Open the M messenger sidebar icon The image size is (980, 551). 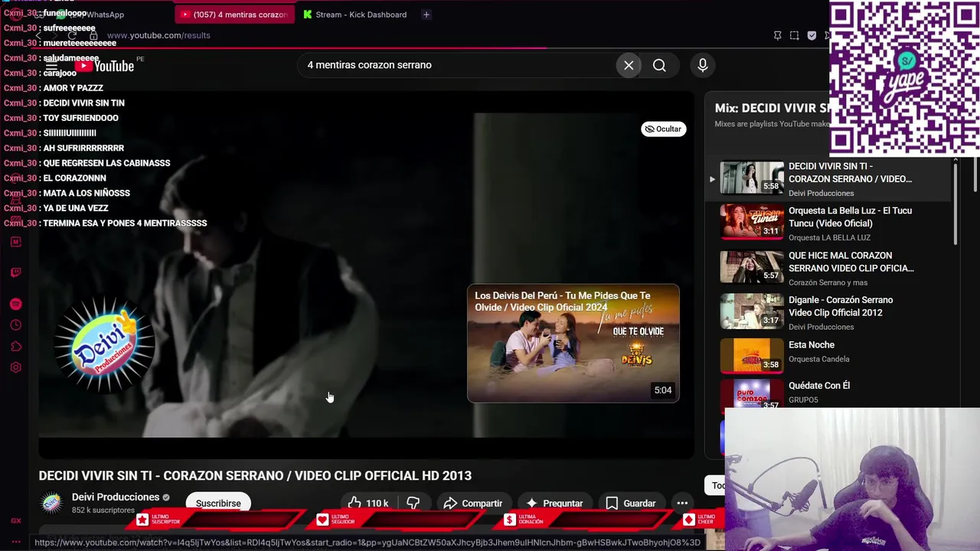coord(15,242)
